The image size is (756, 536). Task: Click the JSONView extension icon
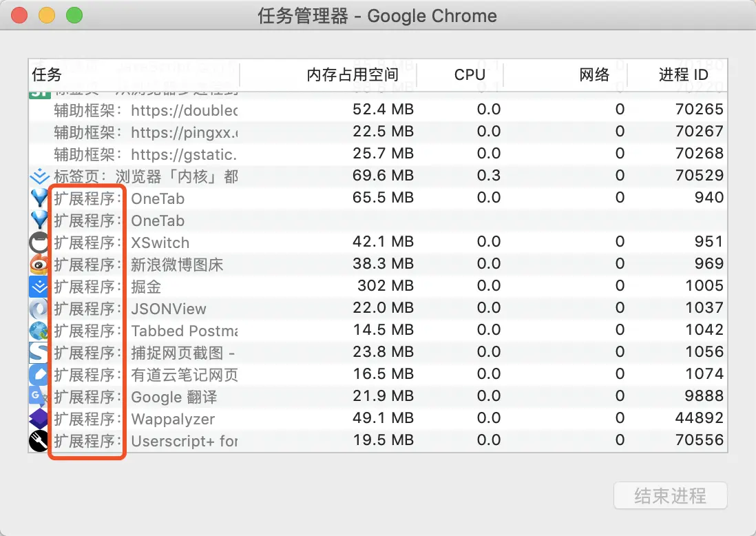(x=39, y=308)
